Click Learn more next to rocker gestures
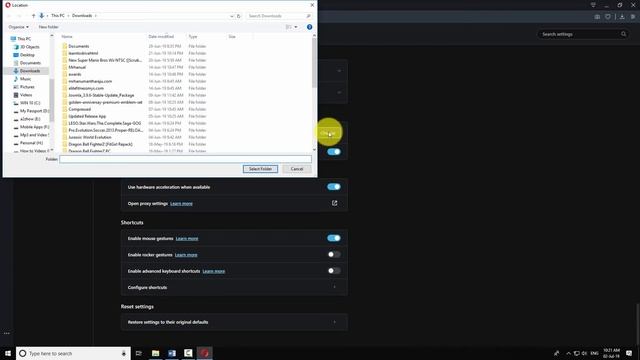This screenshot has width=640, height=360. click(x=186, y=255)
